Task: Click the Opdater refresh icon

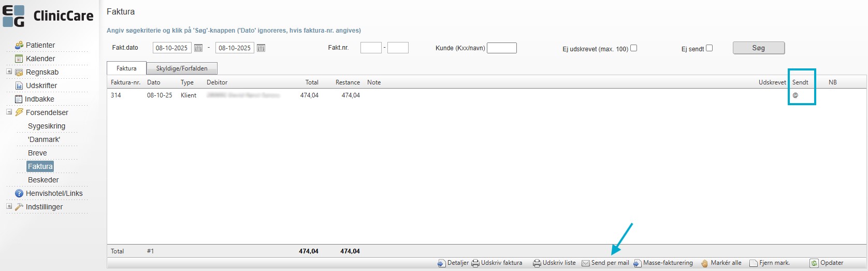Action: 814,263
